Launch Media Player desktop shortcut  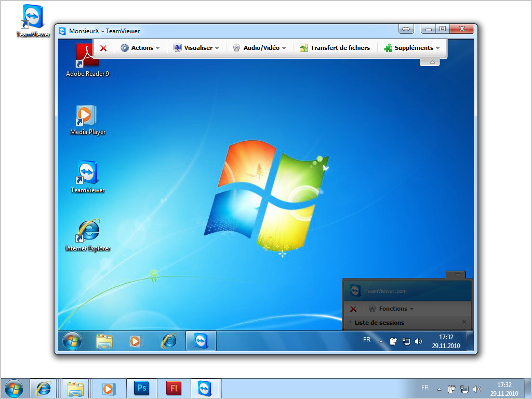(87, 117)
